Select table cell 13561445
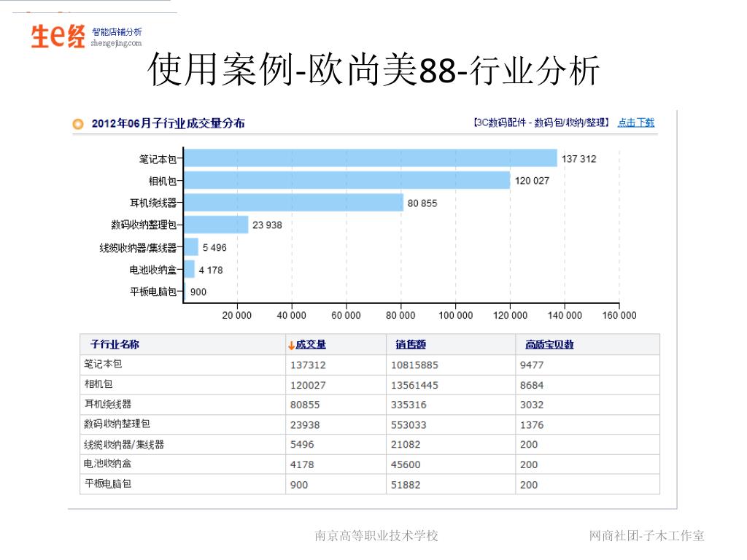 tap(414, 385)
